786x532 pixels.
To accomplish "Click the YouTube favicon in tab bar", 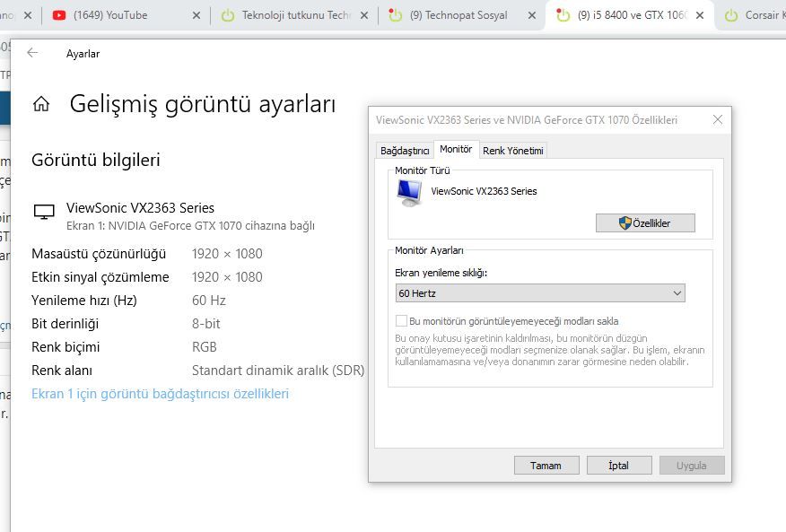I will pyautogui.click(x=59, y=15).
